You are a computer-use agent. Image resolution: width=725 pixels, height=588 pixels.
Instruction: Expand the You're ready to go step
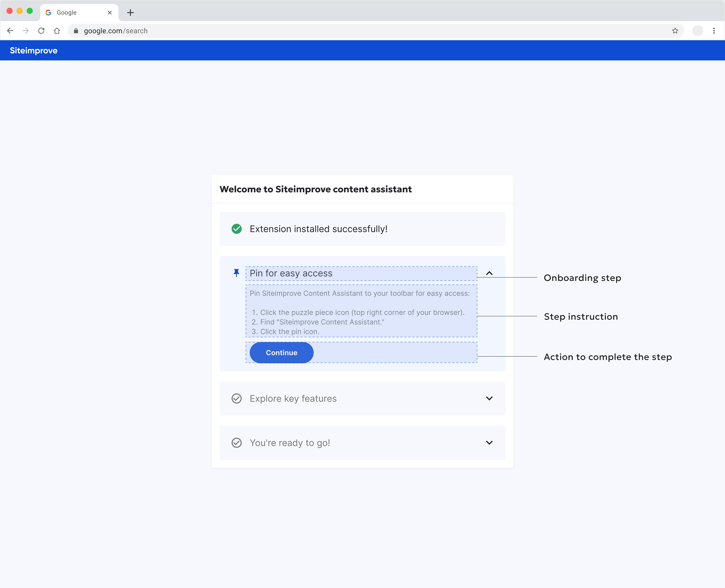point(489,443)
